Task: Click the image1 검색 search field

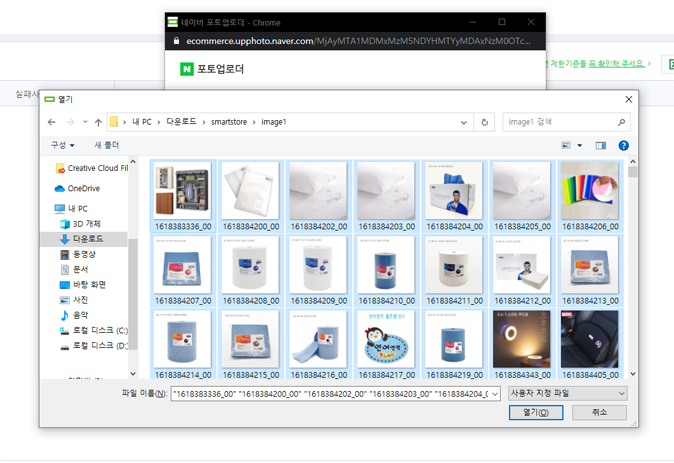Action: click(x=560, y=122)
